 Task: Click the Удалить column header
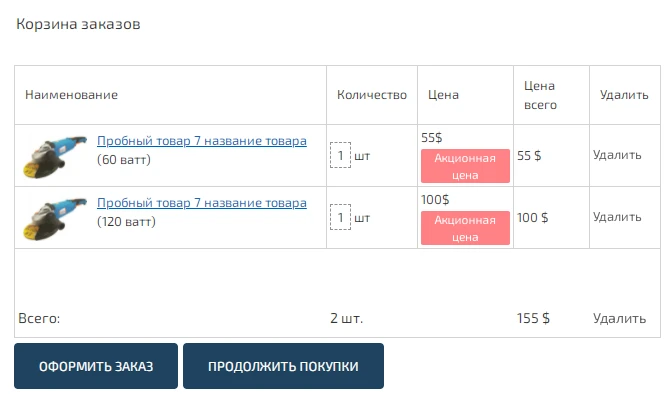pyautogui.click(x=624, y=95)
